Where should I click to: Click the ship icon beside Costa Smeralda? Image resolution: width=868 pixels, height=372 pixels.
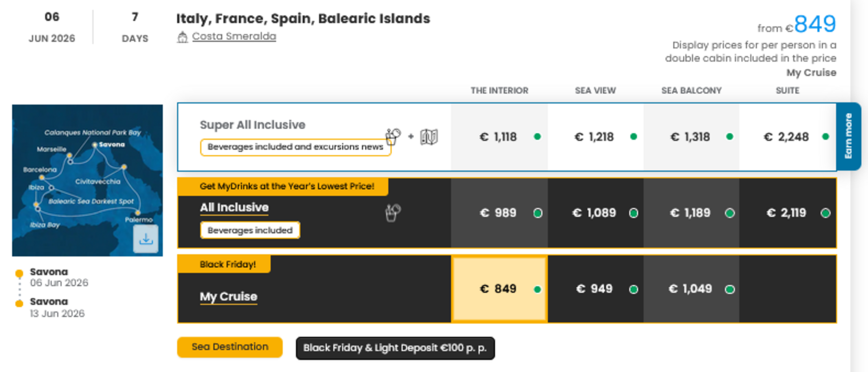coord(182,37)
